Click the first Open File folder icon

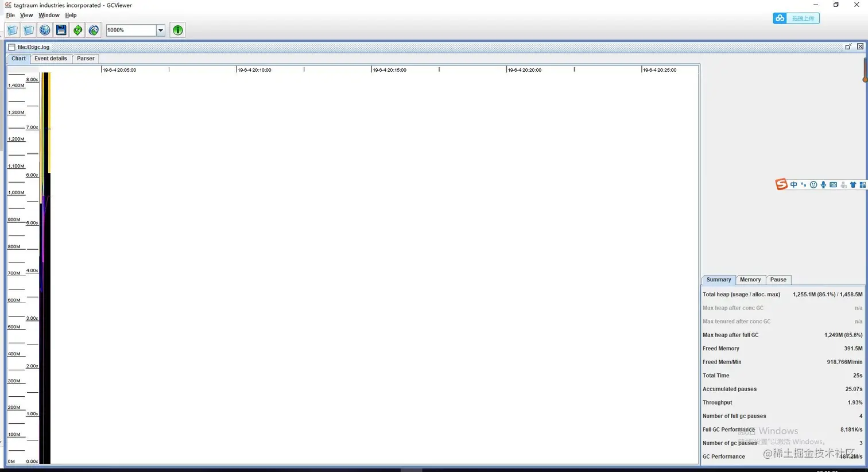pyautogui.click(x=12, y=30)
